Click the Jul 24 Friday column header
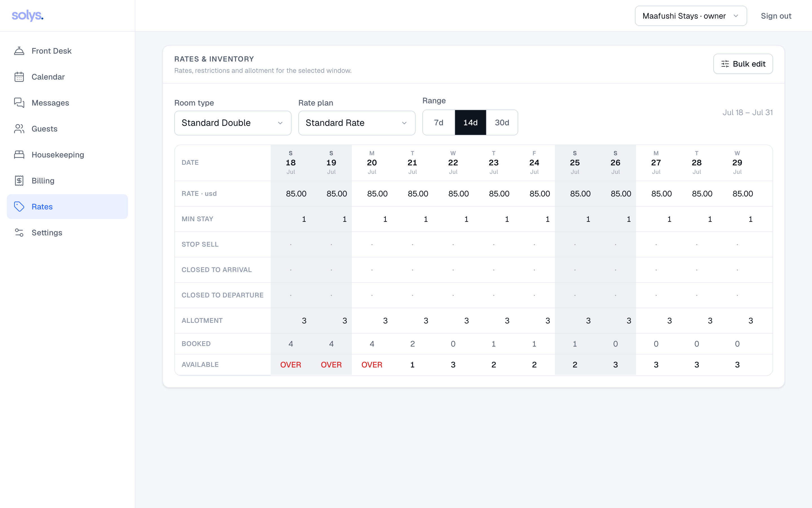This screenshot has height=508, width=812. pos(534,163)
